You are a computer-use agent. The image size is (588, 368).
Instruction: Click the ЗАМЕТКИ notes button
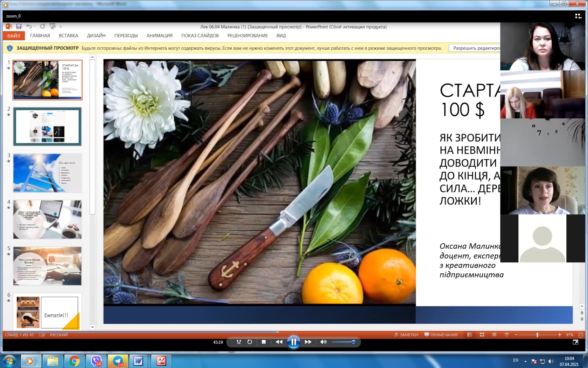click(x=406, y=335)
